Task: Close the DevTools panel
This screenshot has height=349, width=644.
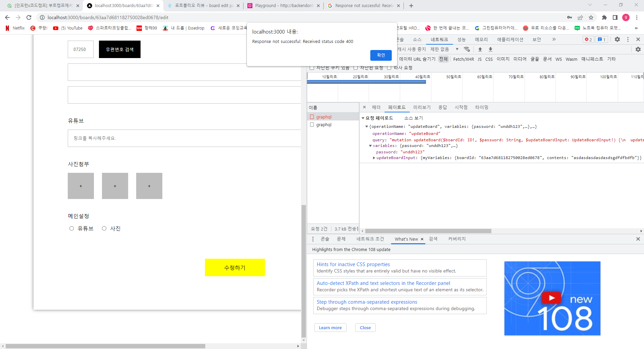Action: click(x=638, y=39)
